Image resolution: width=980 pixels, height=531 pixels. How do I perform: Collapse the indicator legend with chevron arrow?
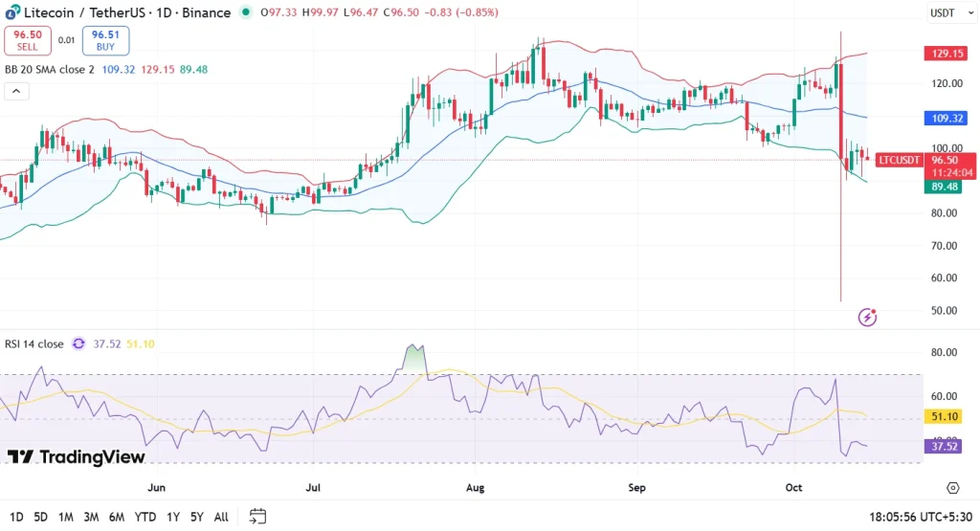(x=15, y=92)
